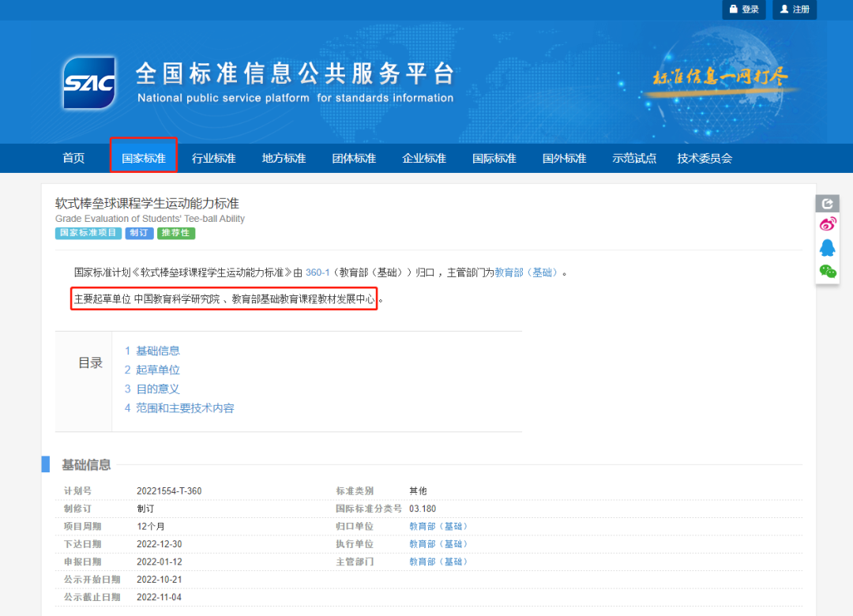The image size is (853, 616).
Task: Click the 登录 login button
Action: pyautogui.click(x=744, y=9)
